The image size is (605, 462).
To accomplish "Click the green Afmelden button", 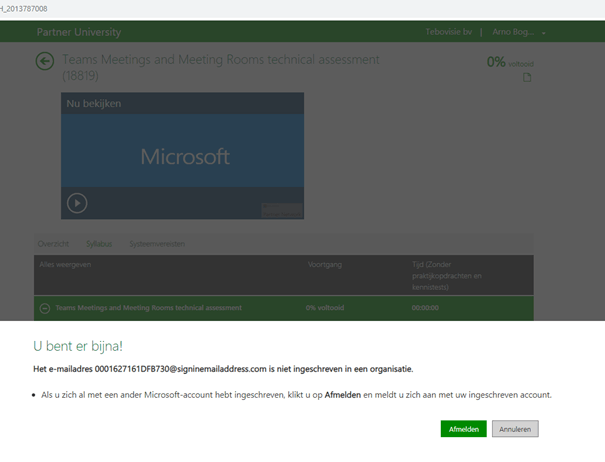I will 463,429.
